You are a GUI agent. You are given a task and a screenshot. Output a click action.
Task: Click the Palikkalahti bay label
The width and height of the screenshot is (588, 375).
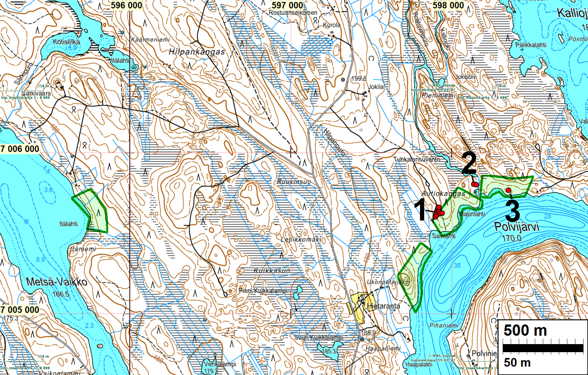click(531, 45)
